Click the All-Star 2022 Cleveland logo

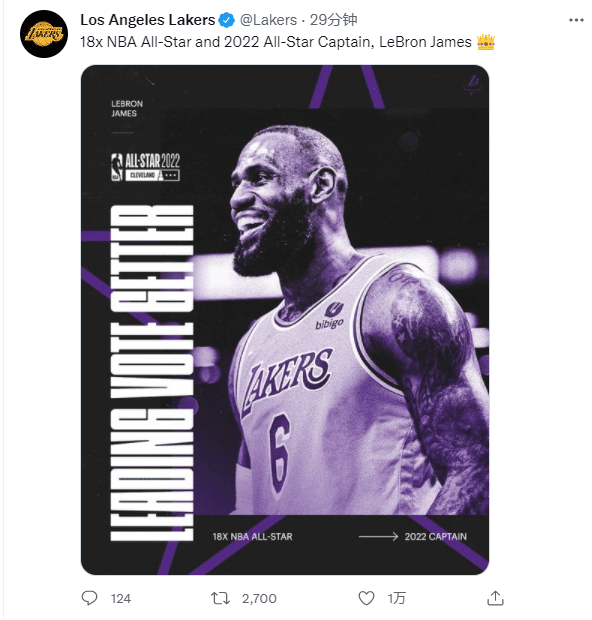[x=146, y=167]
